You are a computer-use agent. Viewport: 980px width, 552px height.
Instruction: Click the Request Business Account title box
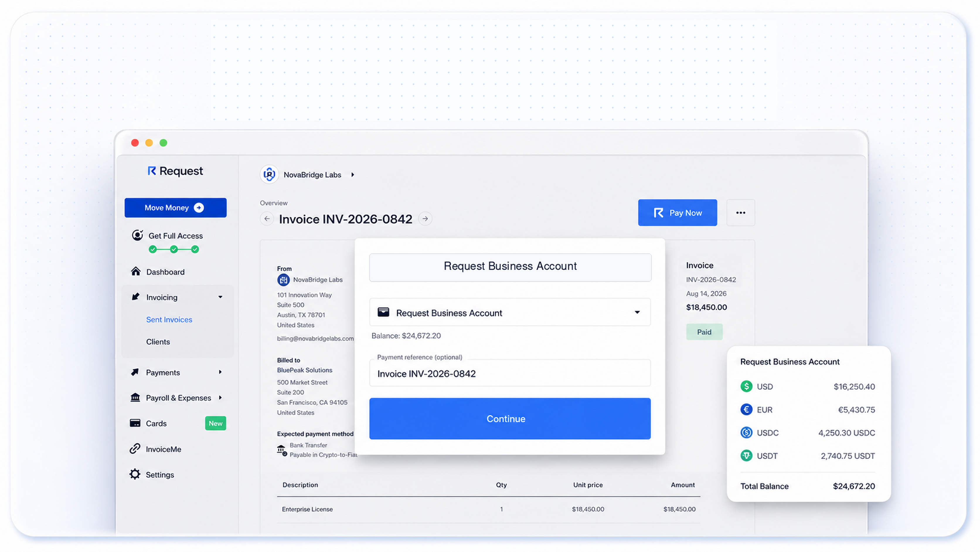(511, 267)
